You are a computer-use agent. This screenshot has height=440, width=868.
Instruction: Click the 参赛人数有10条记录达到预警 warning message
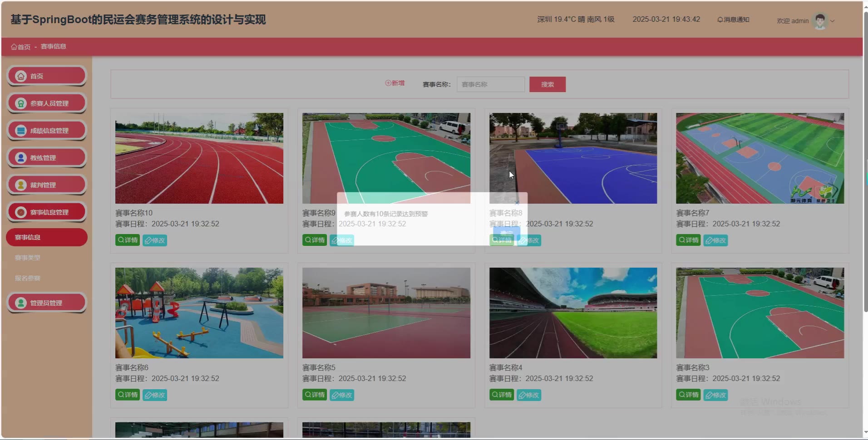(386, 214)
